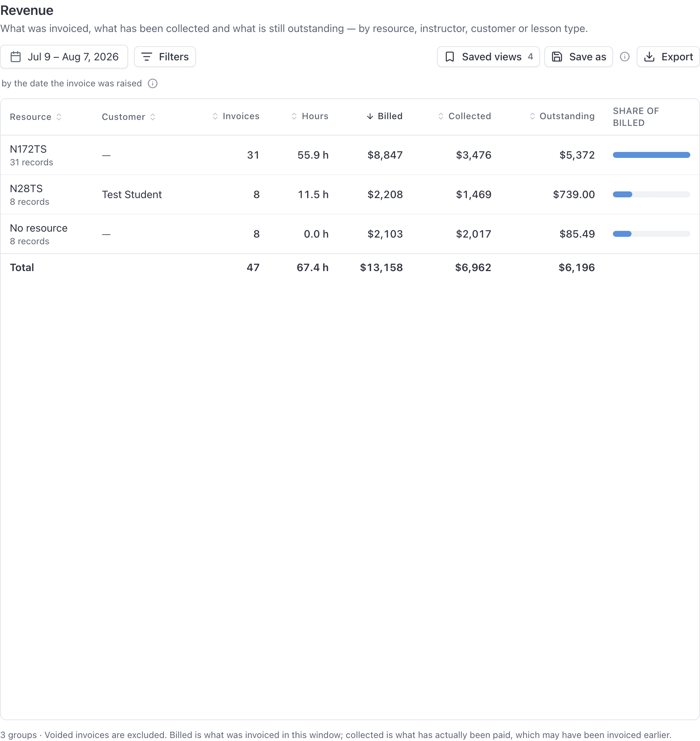Screen dimensions: 700x741
Task: Open the No resource row
Action: click(350, 234)
